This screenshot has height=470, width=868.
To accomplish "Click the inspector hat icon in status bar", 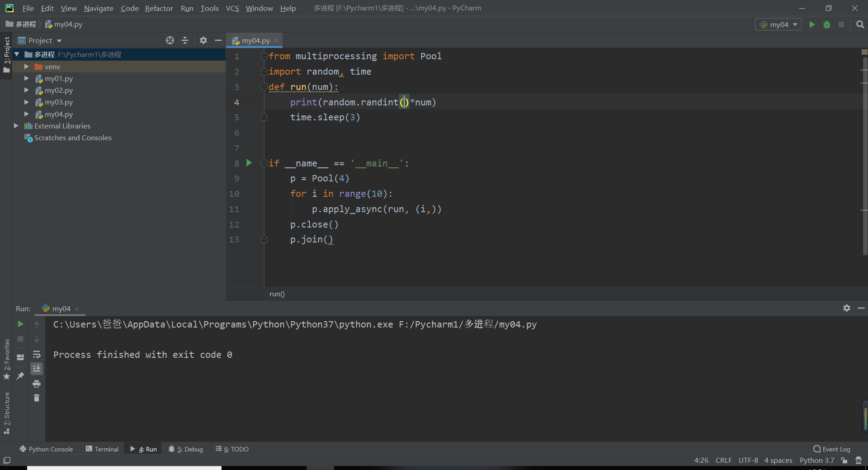I will (859, 461).
